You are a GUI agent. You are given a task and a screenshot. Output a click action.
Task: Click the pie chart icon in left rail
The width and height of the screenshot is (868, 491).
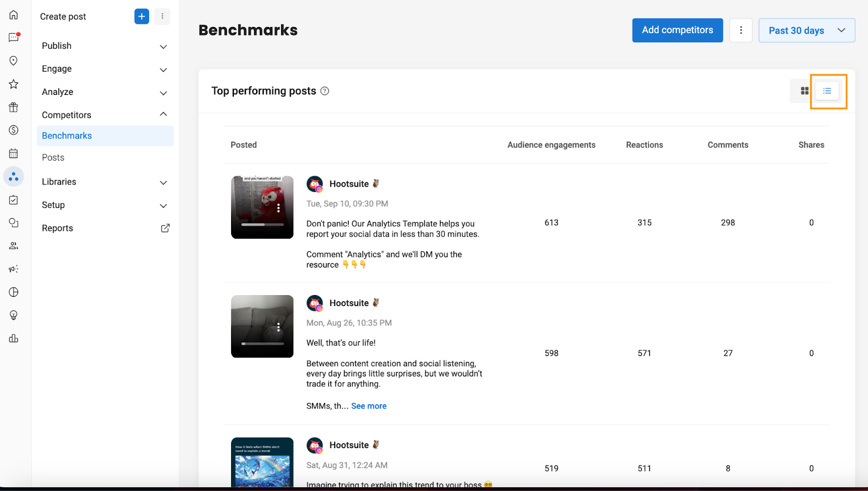14,292
